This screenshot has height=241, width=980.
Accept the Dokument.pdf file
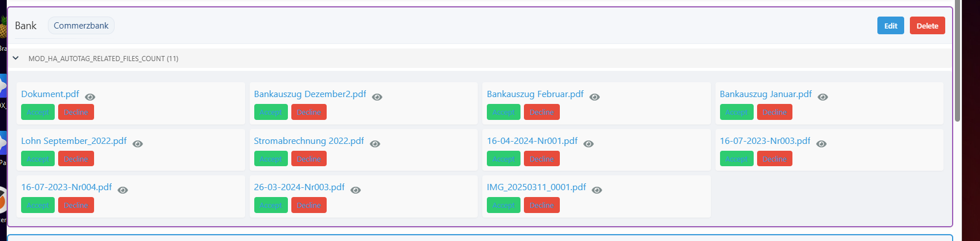38,113
